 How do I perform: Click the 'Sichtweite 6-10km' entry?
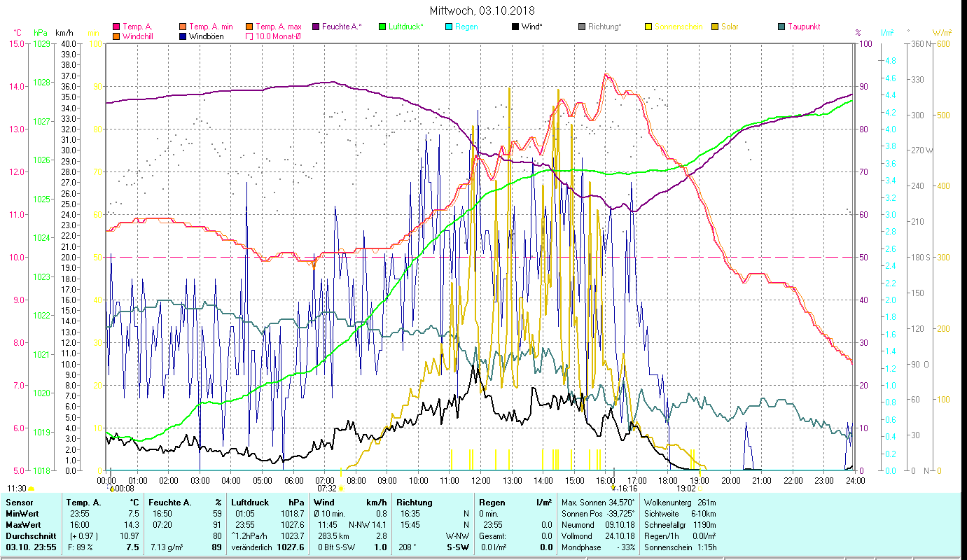click(x=679, y=514)
